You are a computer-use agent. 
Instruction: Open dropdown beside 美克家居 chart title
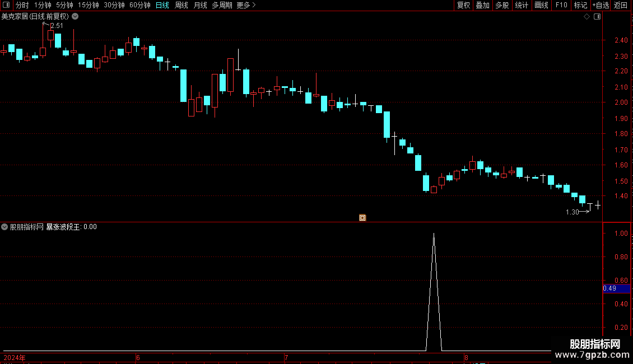(75, 17)
